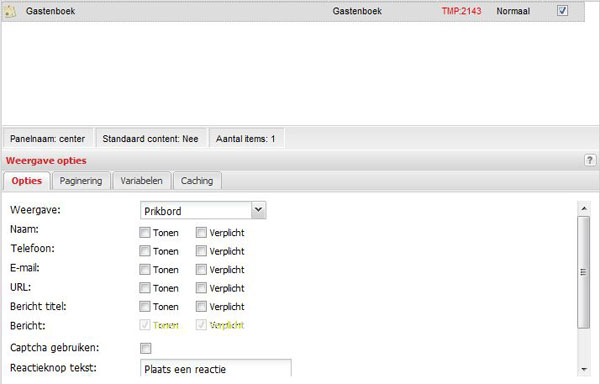Enable Verplicht for Bericht titel
Screen dimensions: 600x384
[201, 306]
